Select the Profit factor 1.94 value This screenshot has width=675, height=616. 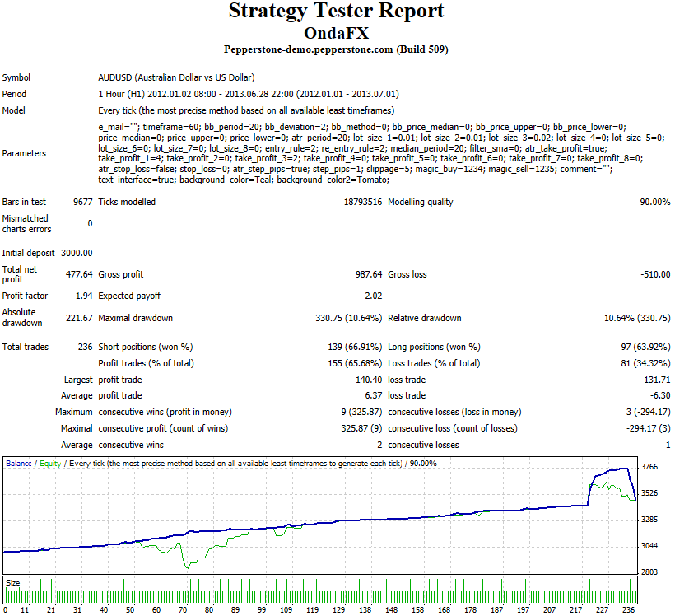coord(83,296)
